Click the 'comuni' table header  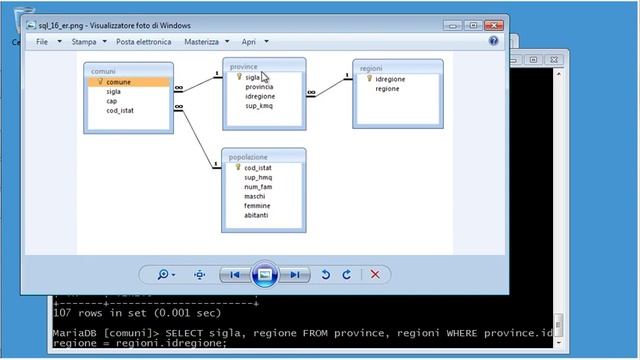103,71
